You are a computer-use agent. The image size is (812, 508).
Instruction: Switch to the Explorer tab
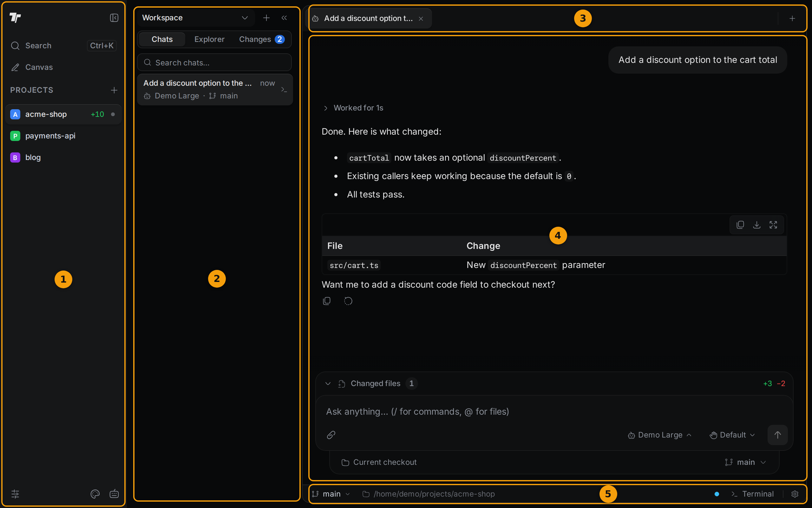click(209, 39)
